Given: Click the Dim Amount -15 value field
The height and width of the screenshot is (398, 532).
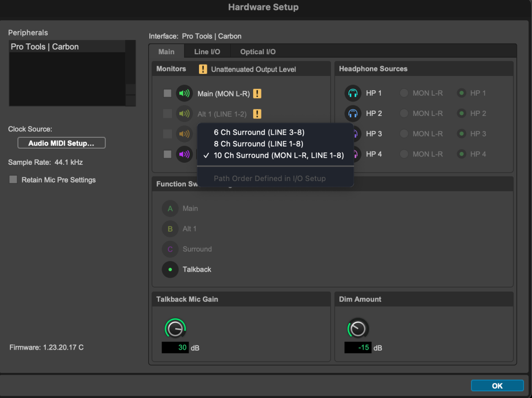Looking at the screenshot, I should [x=358, y=347].
